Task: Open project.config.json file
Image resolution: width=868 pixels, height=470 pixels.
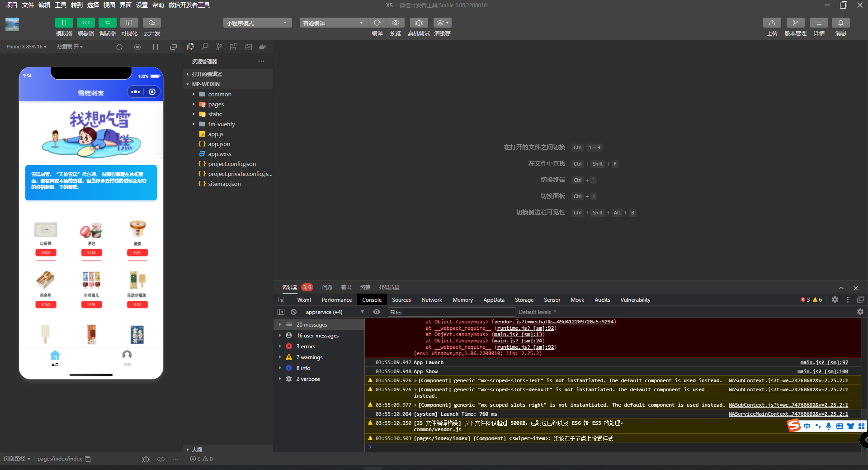Action: tap(231, 164)
